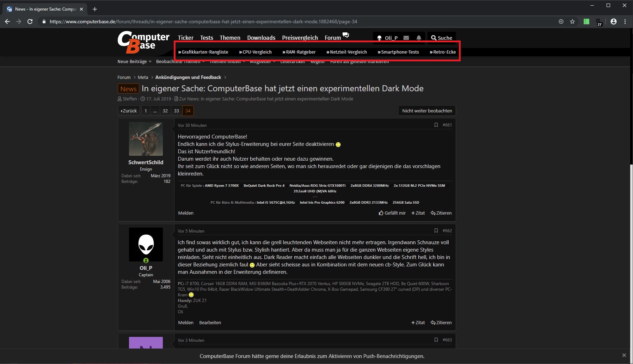Bookmark this page with star icon
Image resolution: width=633 pixels, height=364 pixels.
tap(572, 21)
